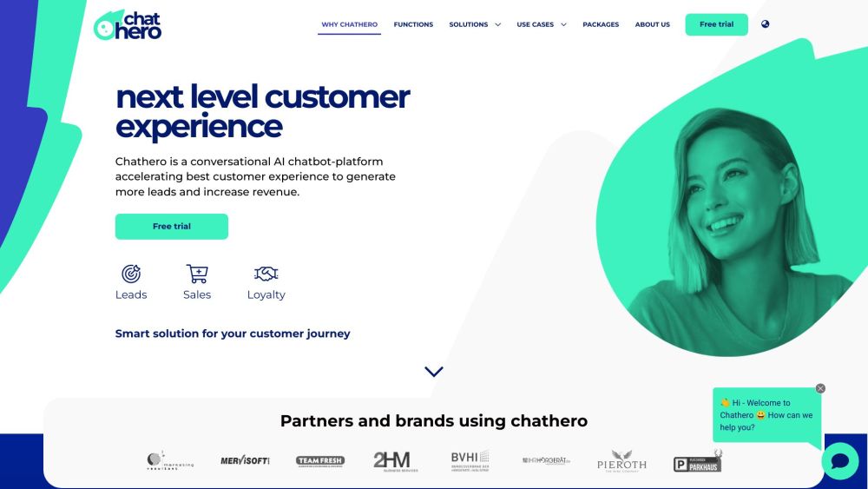Image resolution: width=868 pixels, height=489 pixels.
Task: Click the Parkhaus partner logo
Action: click(698, 462)
